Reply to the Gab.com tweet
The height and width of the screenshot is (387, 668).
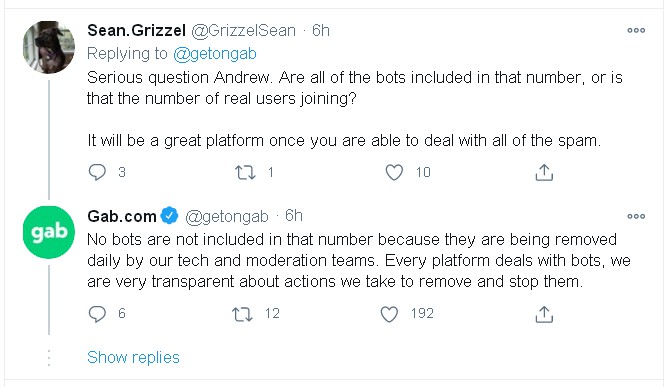[97, 314]
